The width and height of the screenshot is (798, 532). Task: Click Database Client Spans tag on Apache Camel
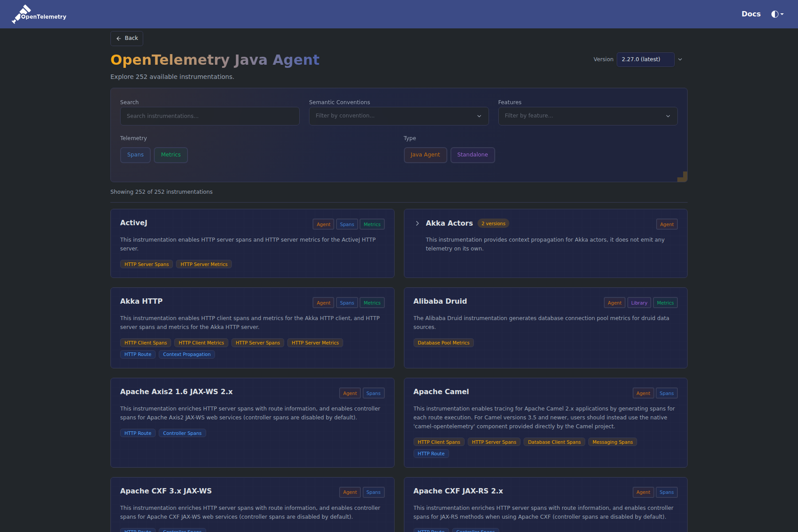pyautogui.click(x=554, y=442)
